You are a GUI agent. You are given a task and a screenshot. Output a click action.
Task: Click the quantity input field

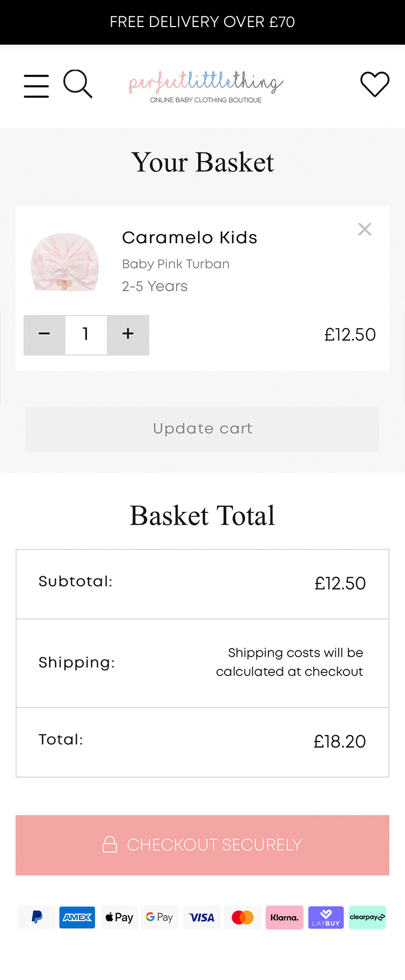86,335
